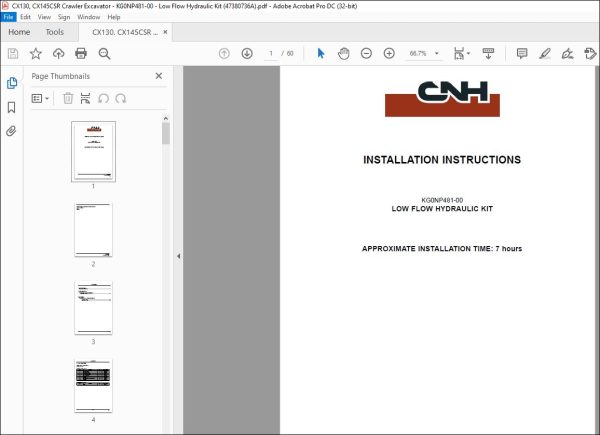Click the insert pages icon in thumbnails panel
Viewport: 600px width, 435px height.
coord(85,98)
